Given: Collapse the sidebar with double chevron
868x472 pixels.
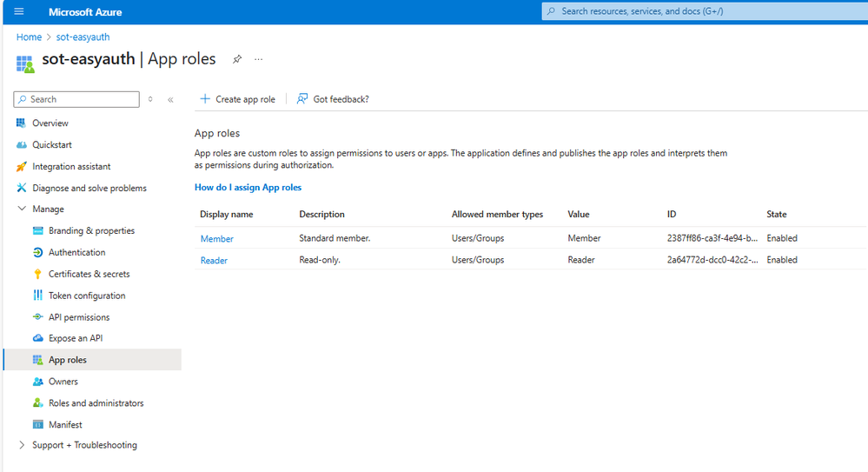Looking at the screenshot, I should [x=170, y=100].
